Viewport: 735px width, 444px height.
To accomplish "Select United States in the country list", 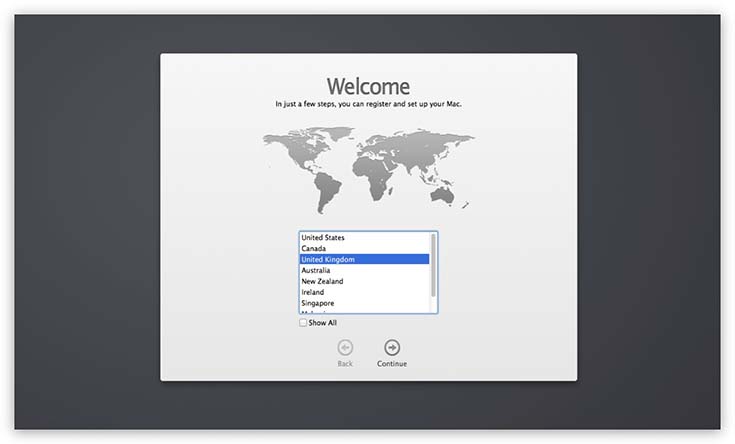I will click(x=364, y=238).
